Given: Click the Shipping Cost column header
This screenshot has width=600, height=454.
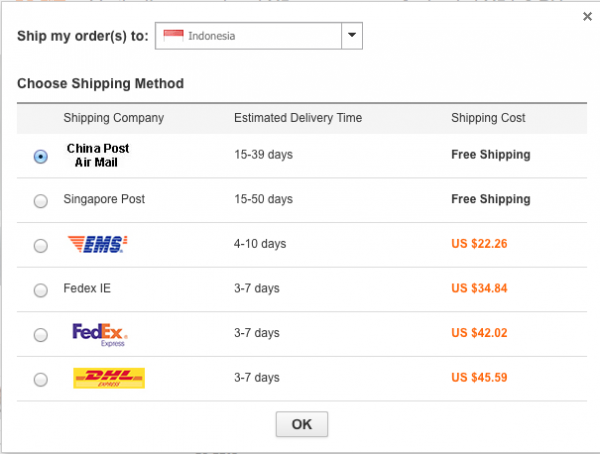Looking at the screenshot, I should (x=488, y=118).
